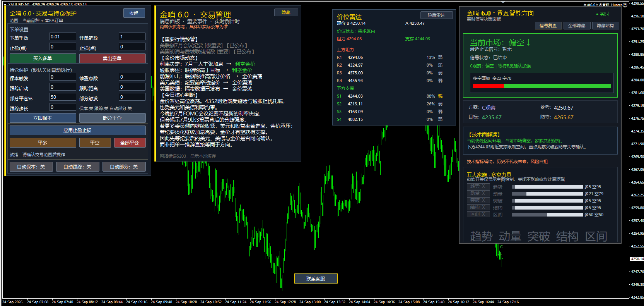Hide the price radar via 隐藏雷达
This screenshot has width=644, height=306.
tap(436, 15)
